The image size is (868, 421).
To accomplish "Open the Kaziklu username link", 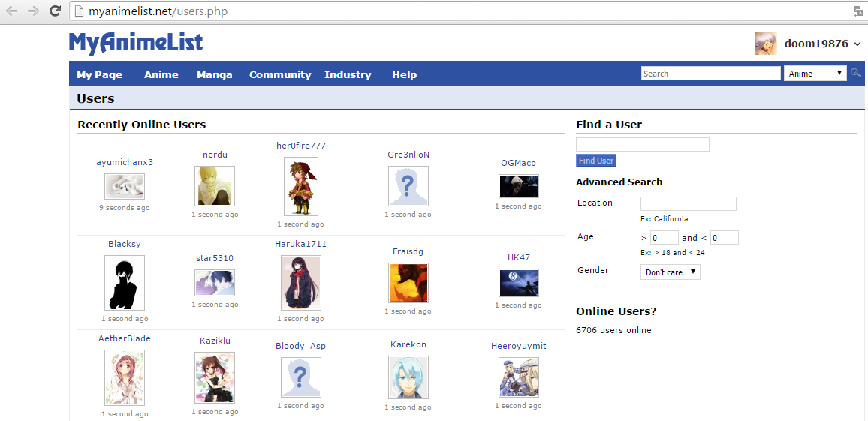I will point(215,340).
